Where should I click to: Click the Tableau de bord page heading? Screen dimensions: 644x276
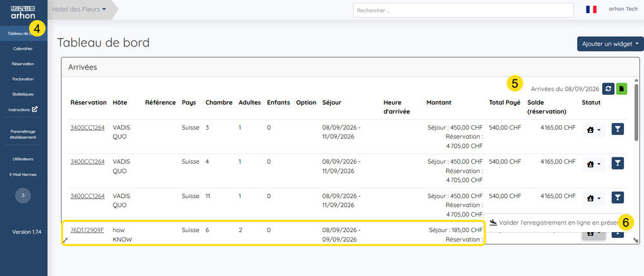click(103, 43)
